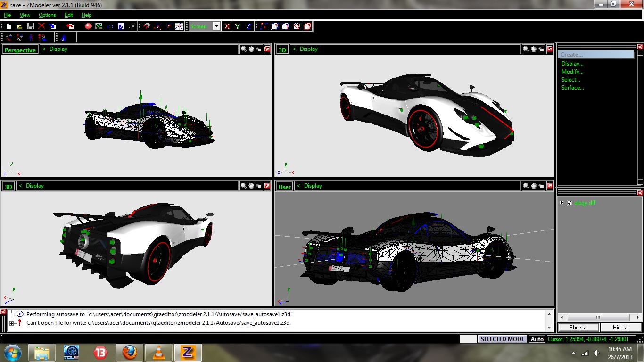Open the Screen axis dropdown

tap(216, 26)
